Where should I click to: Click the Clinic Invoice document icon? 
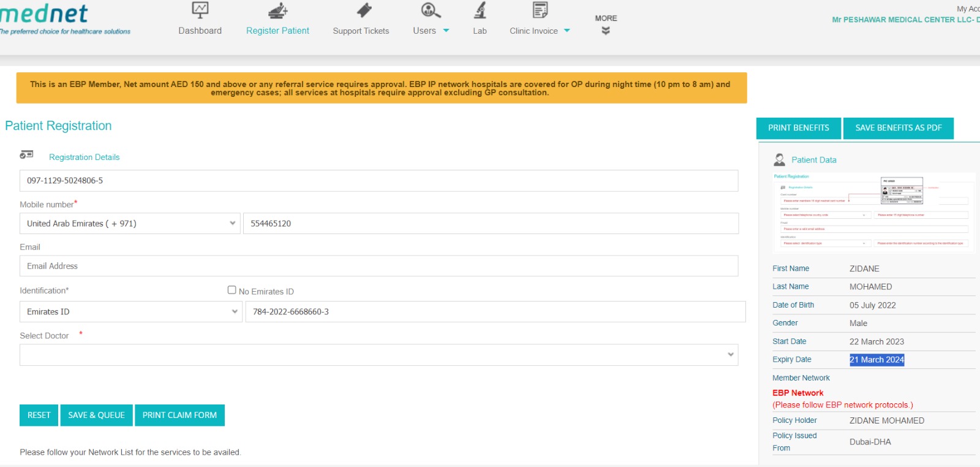pos(540,10)
